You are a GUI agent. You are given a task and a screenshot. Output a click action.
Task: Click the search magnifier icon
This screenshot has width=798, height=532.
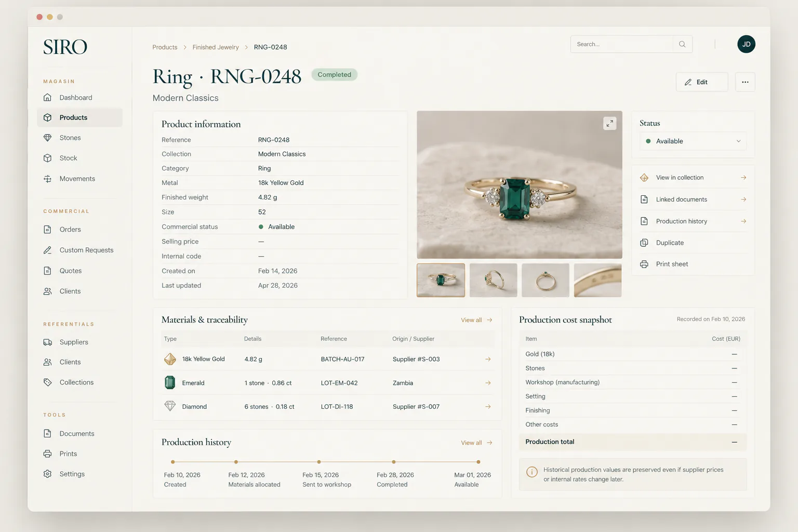click(x=682, y=44)
